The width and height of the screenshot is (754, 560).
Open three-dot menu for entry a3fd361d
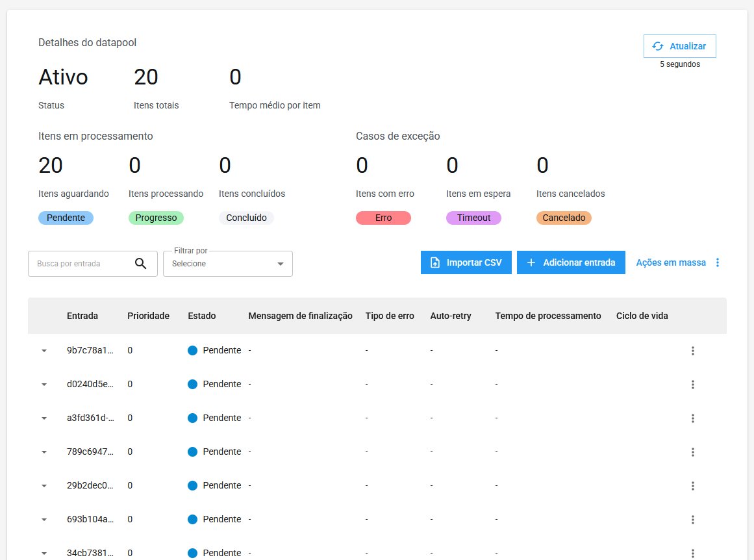[x=692, y=418]
